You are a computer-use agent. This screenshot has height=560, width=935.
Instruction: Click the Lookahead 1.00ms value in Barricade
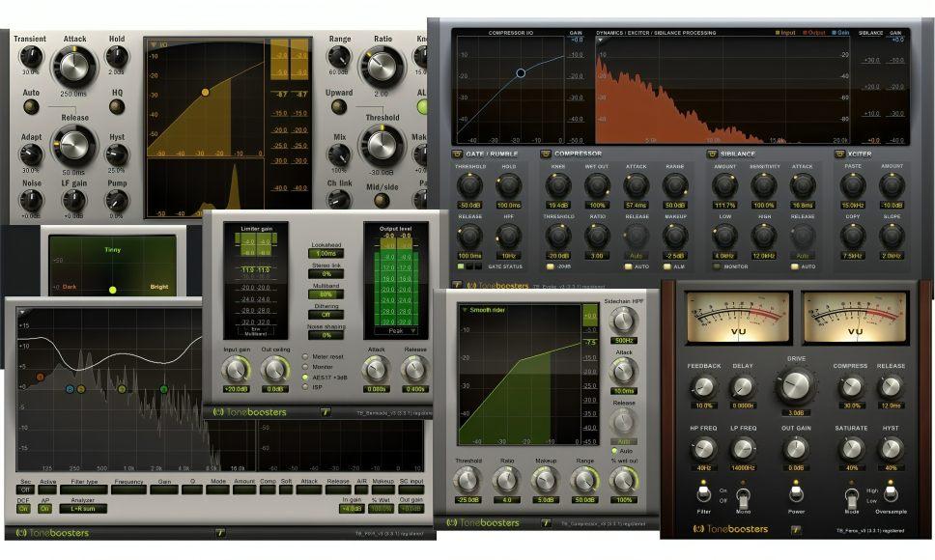click(326, 253)
